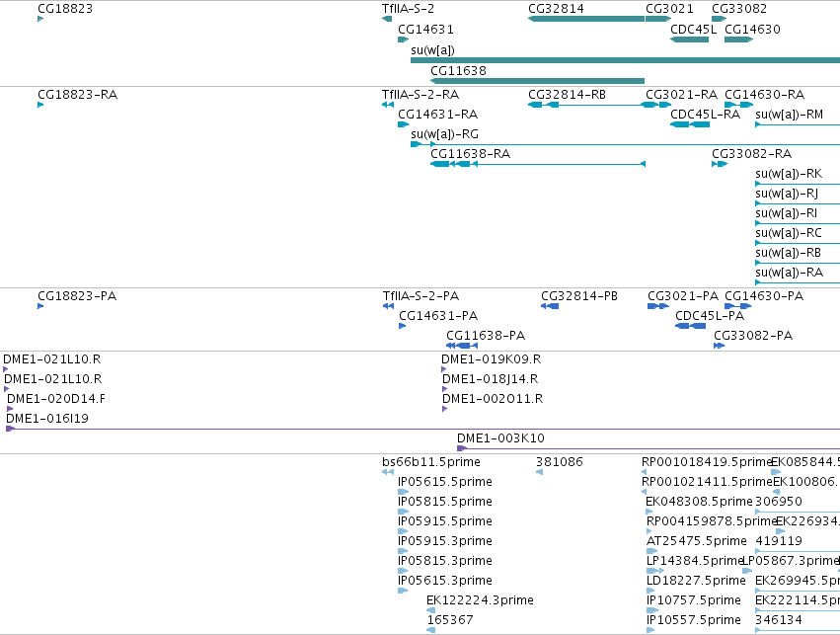This screenshot has width=840, height=635.
Task: Click the CG18823-PA protein label
Action: click(x=77, y=296)
